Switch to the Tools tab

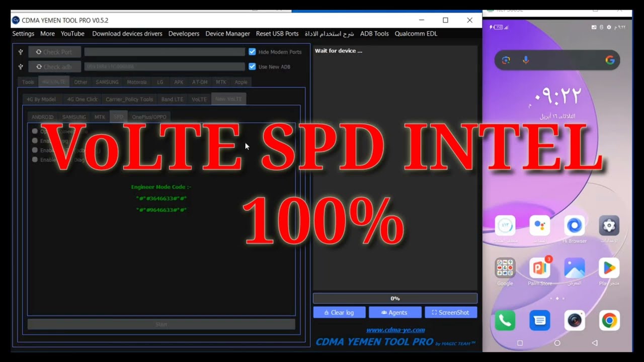click(x=28, y=82)
